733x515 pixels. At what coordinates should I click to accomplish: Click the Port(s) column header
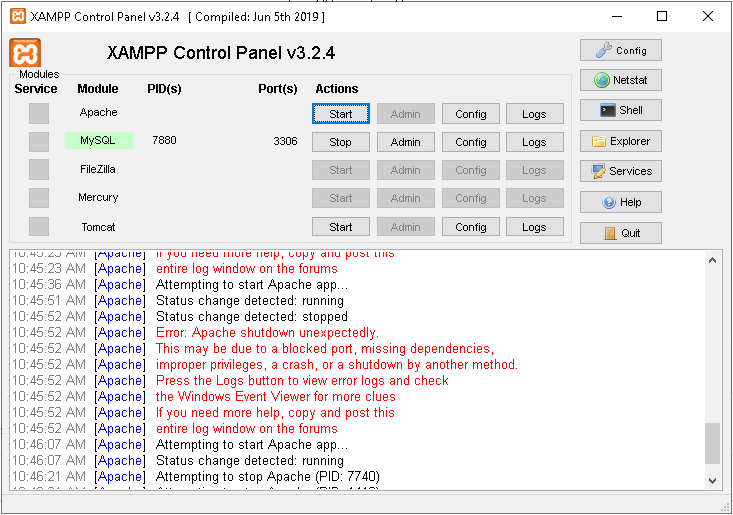click(278, 89)
